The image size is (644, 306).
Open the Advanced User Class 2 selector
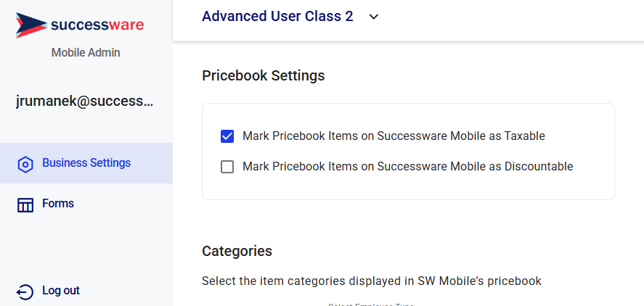pos(290,17)
